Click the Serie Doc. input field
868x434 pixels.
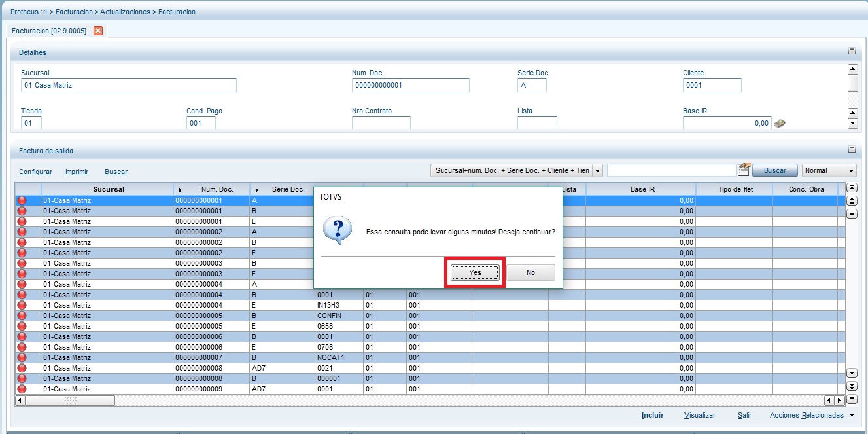[x=532, y=85]
